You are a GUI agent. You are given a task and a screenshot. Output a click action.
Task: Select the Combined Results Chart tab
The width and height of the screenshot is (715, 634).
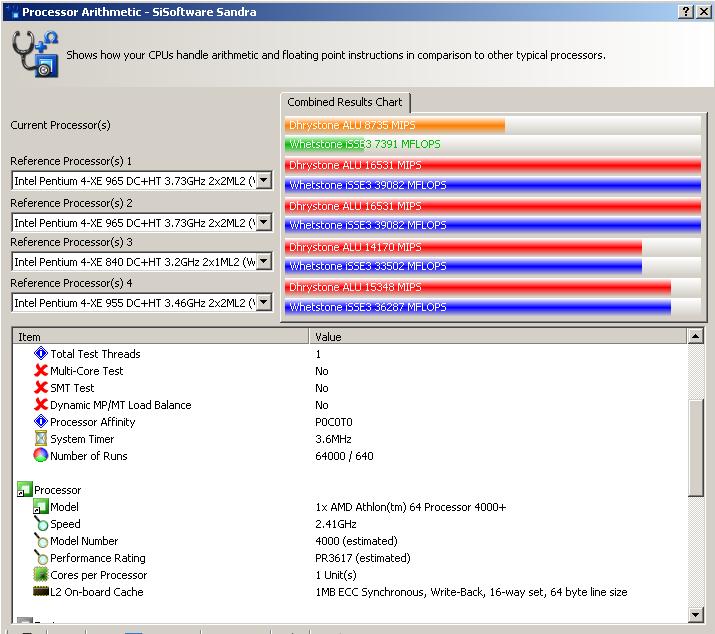[345, 102]
